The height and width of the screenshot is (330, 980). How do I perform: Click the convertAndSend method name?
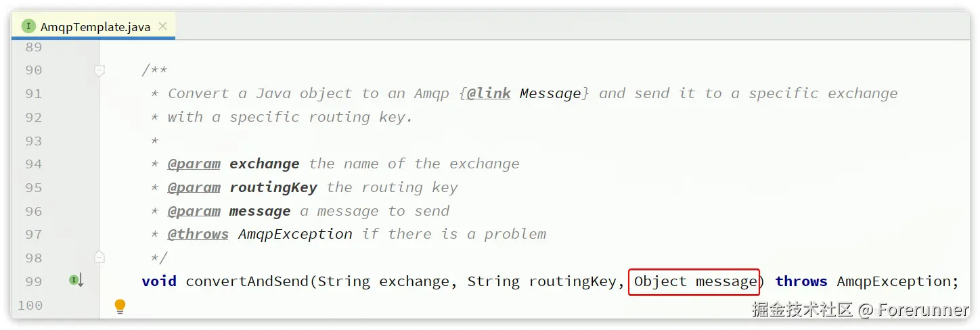click(x=247, y=281)
